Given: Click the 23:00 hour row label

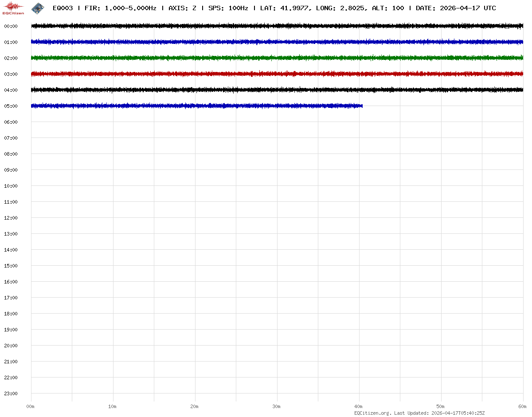Looking at the screenshot, I should point(11,393).
